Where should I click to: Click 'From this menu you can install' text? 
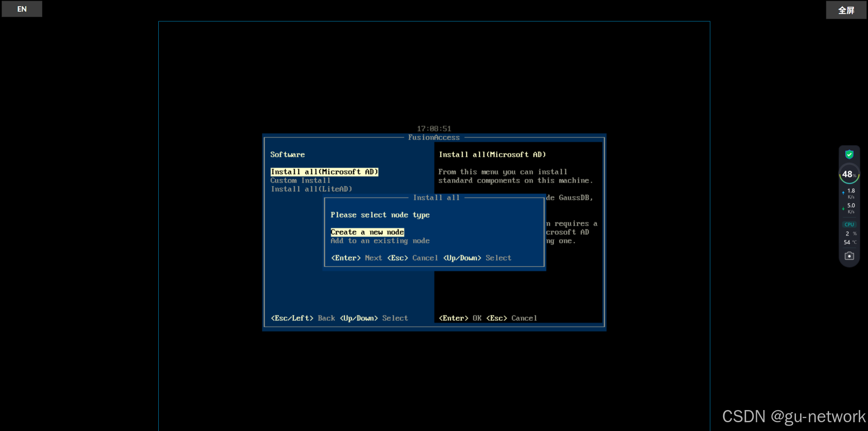coord(503,172)
